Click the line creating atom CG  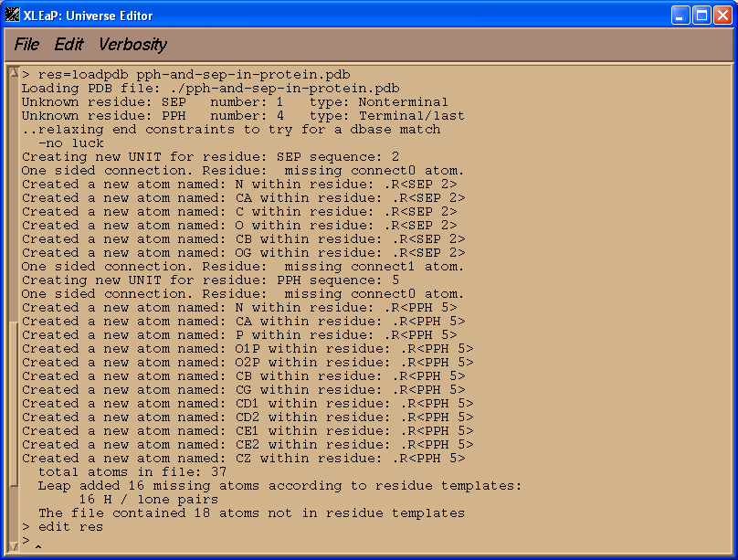click(243, 389)
